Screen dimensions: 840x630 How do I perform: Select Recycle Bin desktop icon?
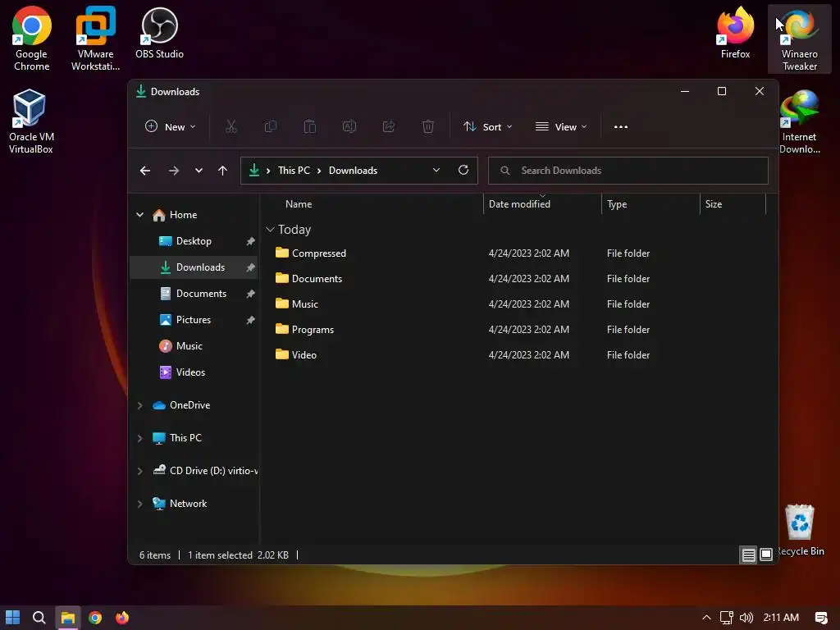tap(800, 531)
